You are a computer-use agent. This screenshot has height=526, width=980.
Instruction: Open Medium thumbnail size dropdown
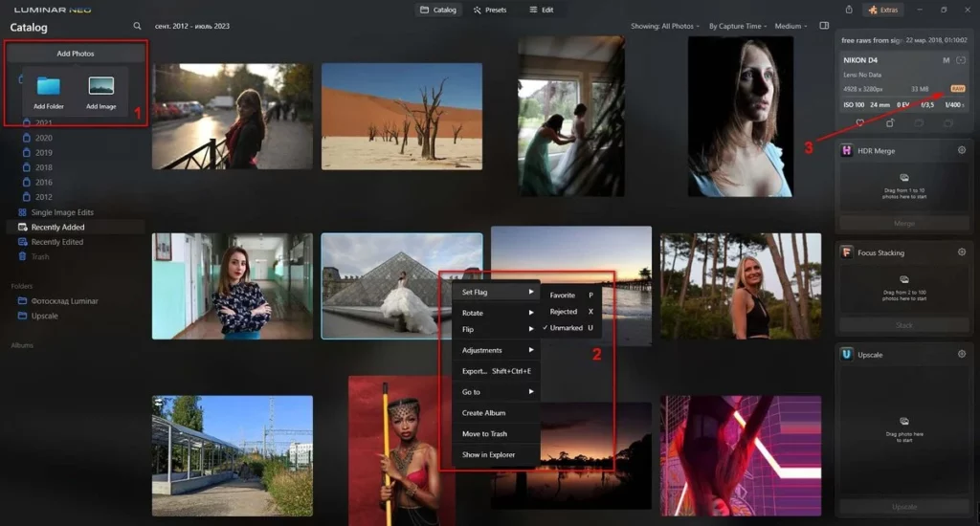point(791,26)
